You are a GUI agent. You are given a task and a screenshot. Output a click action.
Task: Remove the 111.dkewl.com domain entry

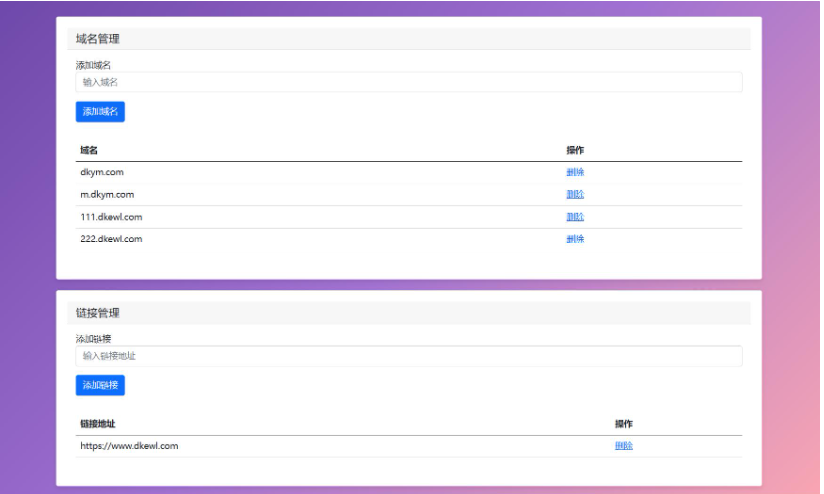pyautogui.click(x=575, y=217)
